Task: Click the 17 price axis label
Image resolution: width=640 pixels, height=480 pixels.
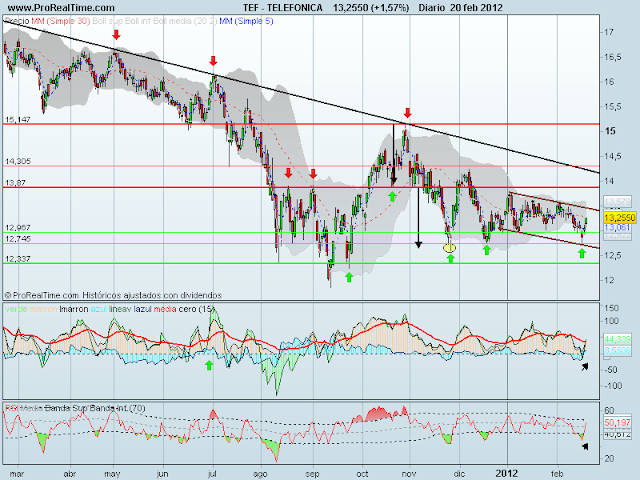Action: coord(609,32)
